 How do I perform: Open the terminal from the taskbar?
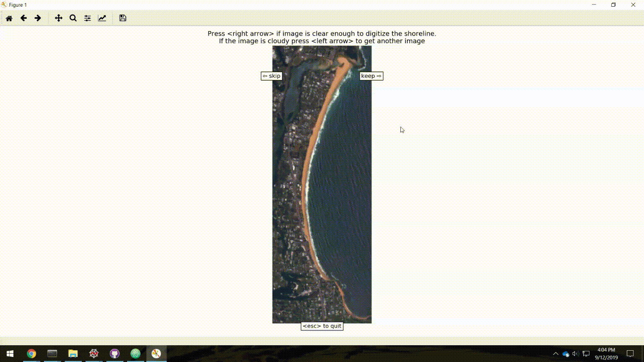[x=52, y=353]
